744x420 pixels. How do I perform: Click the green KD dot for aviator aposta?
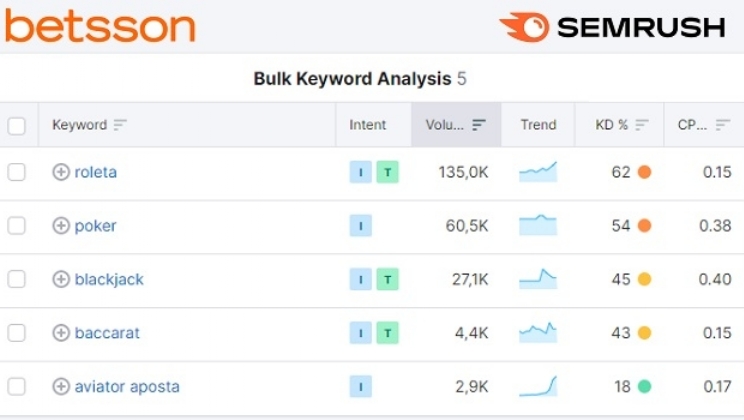644,387
